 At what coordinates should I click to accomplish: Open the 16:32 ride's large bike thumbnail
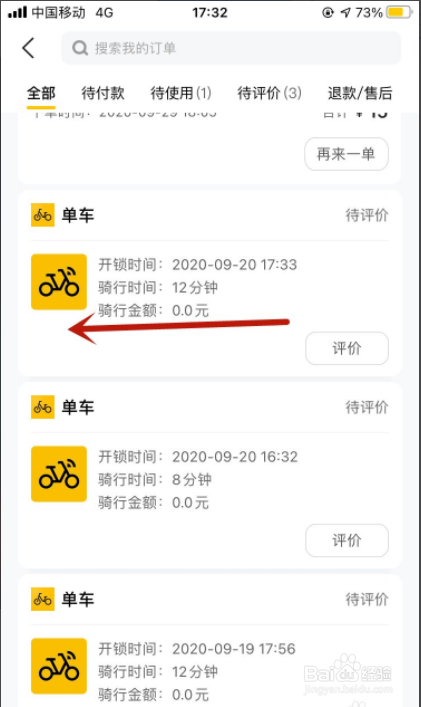[x=59, y=474]
